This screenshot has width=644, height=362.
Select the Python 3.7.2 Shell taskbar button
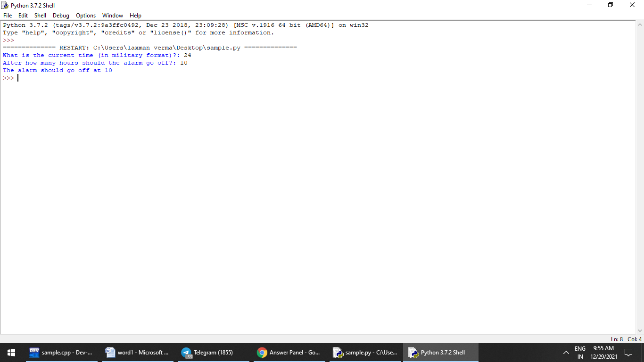441,353
